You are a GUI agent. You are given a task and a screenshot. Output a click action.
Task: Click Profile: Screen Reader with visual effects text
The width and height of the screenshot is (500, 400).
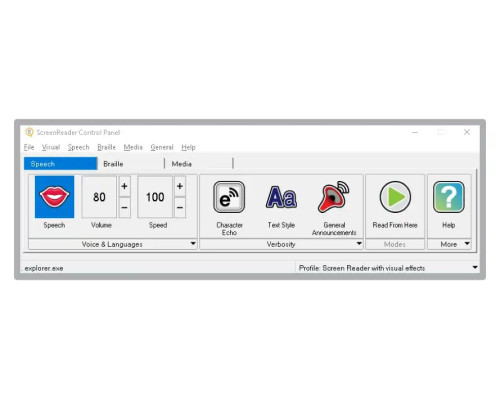pyautogui.click(x=362, y=268)
